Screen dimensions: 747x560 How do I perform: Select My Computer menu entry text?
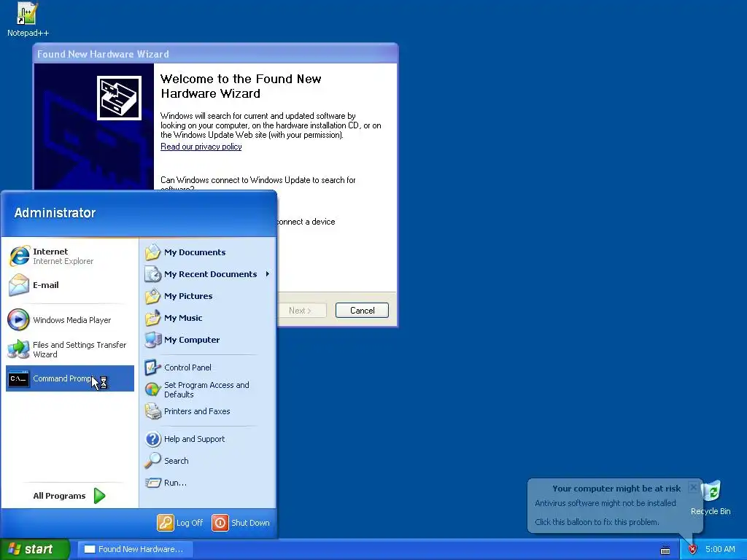click(x=192, y=340)
